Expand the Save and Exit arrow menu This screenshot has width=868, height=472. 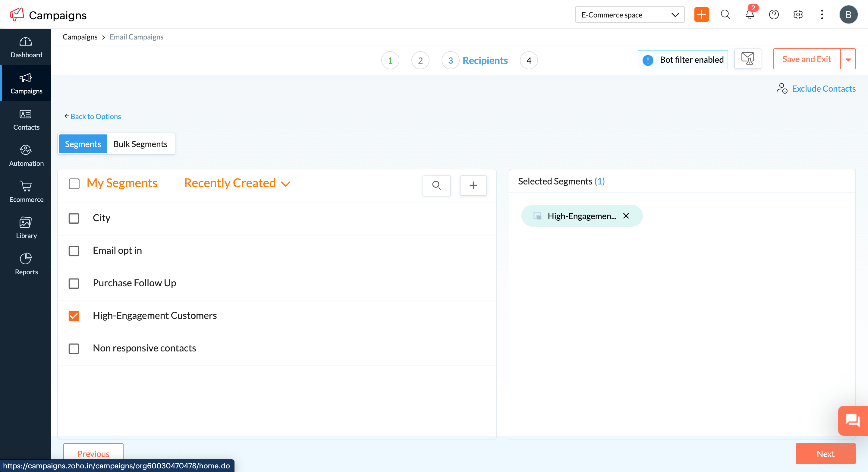[848, 59]
